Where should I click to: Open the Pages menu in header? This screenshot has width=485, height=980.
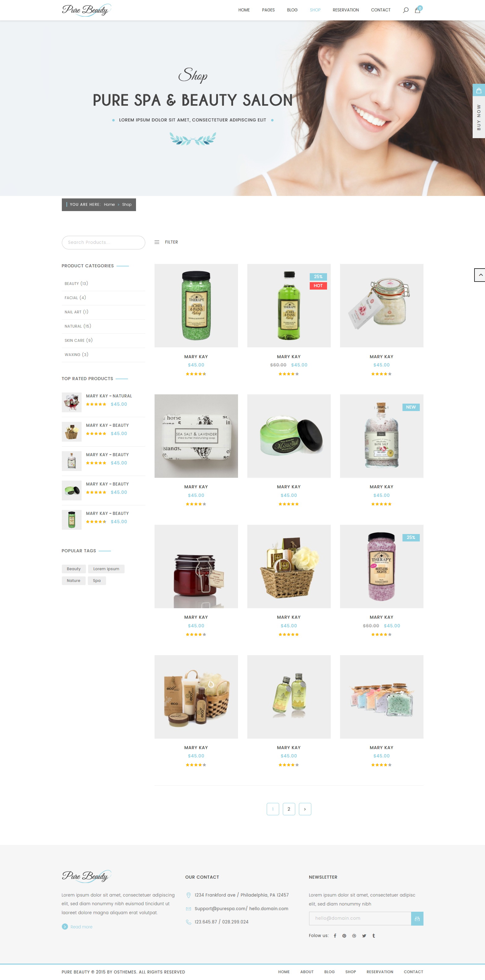pos(268,10)
